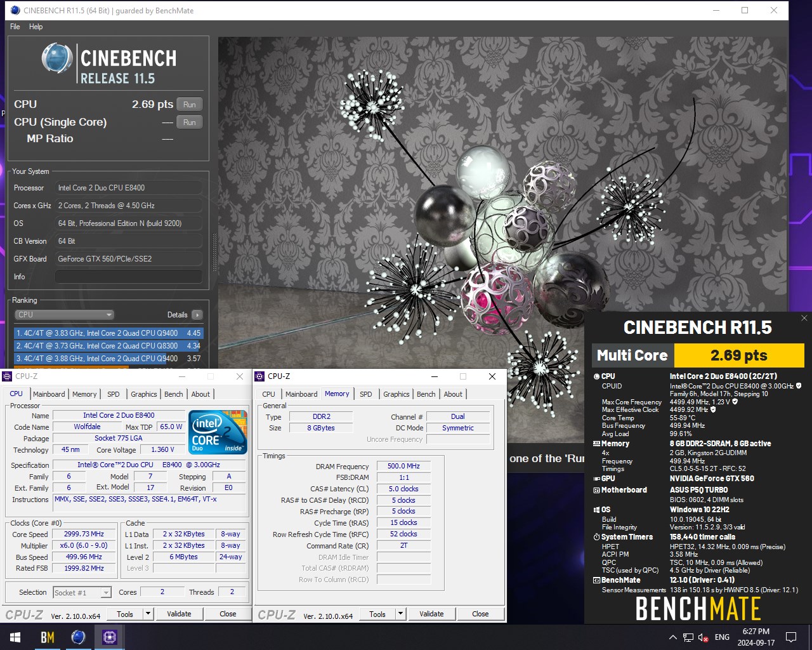This screenshot has width=812, height=650.
Task: Click the verified shield next to CPUID name
Action: (799, 386)
